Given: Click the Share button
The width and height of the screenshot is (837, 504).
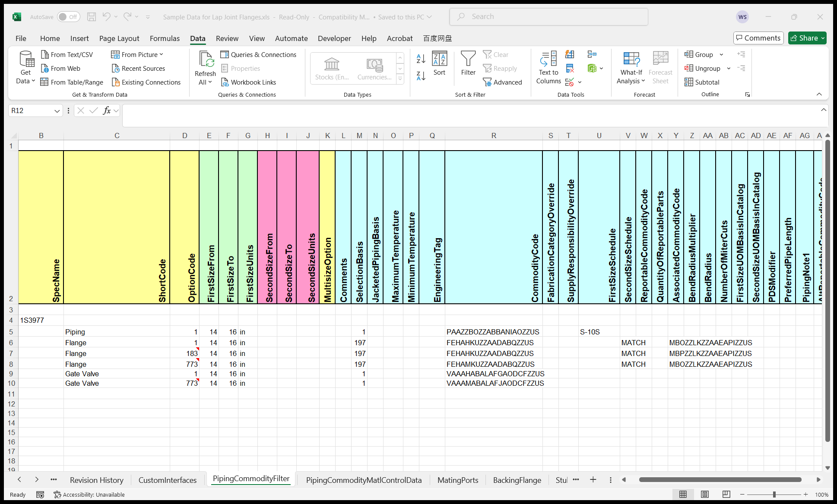Looking at the screenshot, I should click(807, 38).
